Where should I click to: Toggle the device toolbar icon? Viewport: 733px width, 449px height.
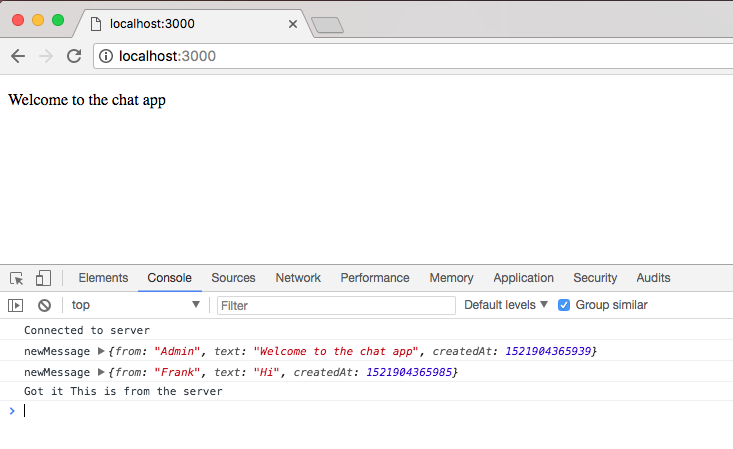click(43, 278)
